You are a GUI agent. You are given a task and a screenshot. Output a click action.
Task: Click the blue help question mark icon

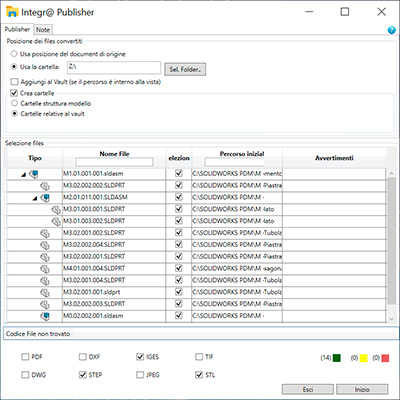point(392,30)
